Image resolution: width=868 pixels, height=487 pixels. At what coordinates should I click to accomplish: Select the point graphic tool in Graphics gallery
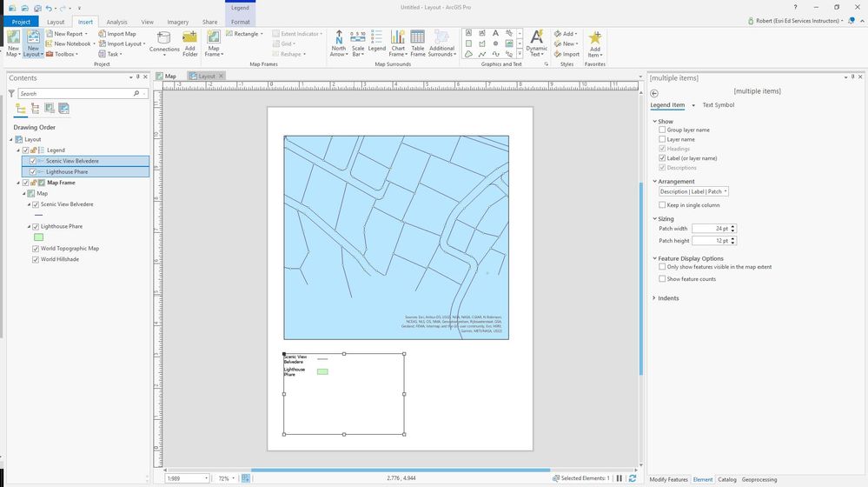tap(495, 43)
